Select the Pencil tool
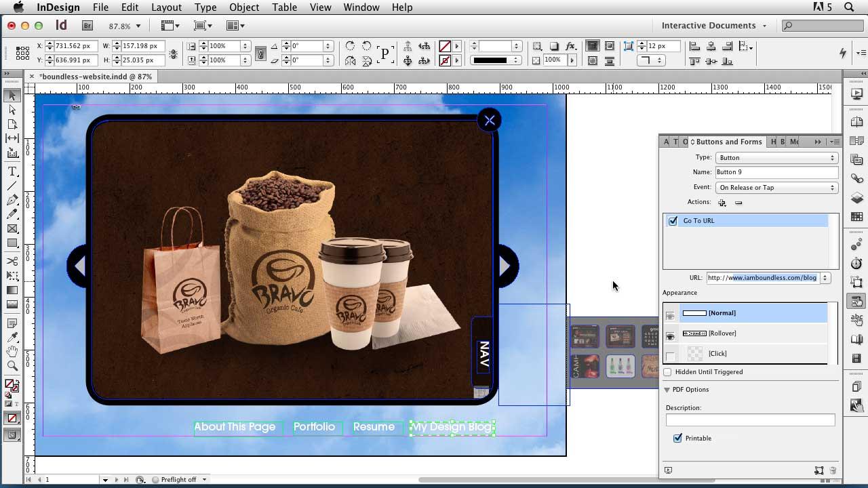The image size is (868, 488). 12,214
